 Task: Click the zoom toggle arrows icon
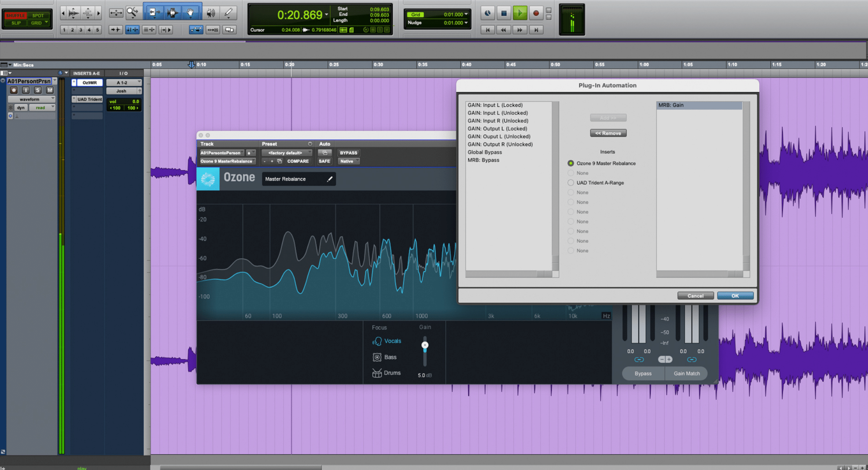pos(116,13)
